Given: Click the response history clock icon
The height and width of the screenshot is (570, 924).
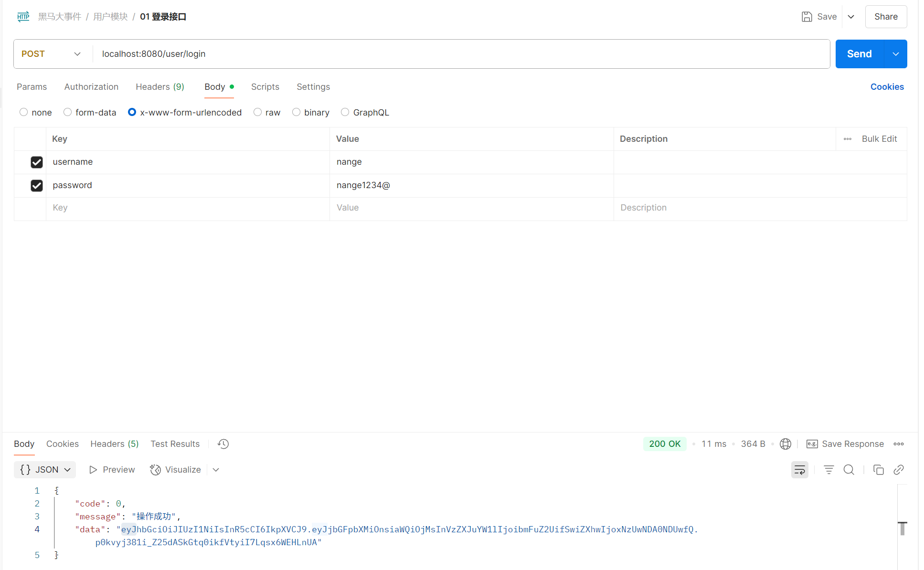Looking at the screenshot, I should pos(223,444).
